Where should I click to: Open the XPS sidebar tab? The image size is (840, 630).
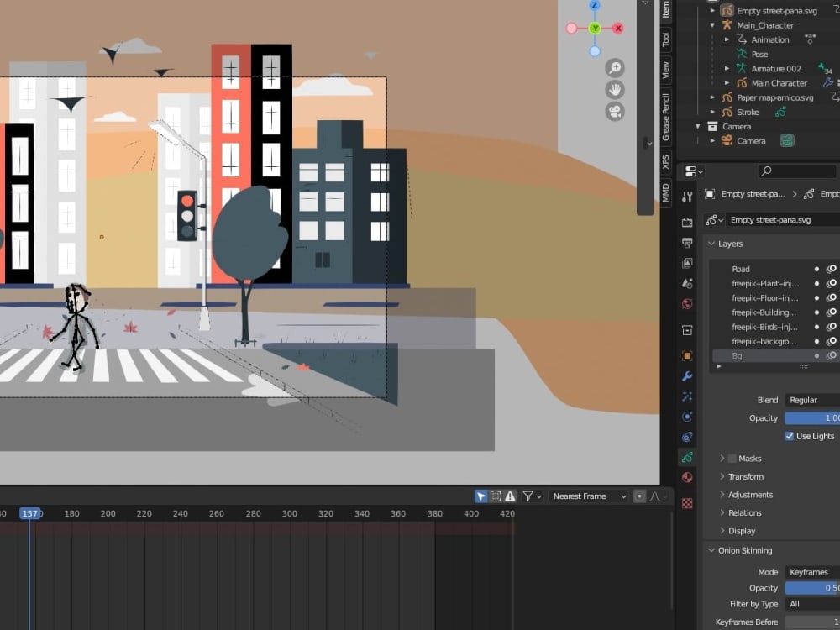coord(665,162)
